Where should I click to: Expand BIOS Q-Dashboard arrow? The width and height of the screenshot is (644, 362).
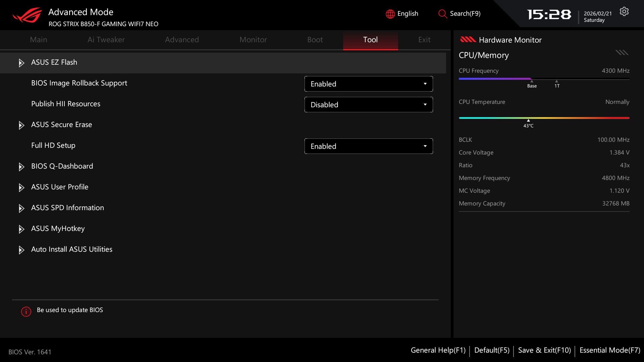[x=21, y=167]
